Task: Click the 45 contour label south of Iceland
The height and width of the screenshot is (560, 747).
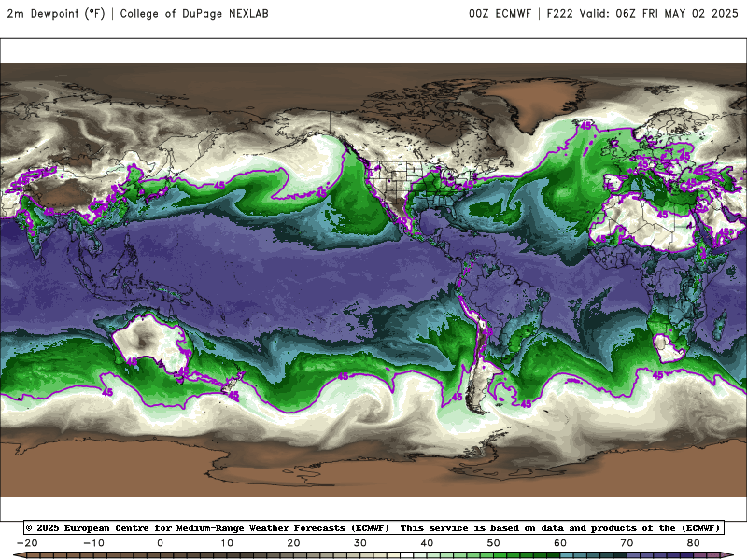Action: click(x=585, y=126)
